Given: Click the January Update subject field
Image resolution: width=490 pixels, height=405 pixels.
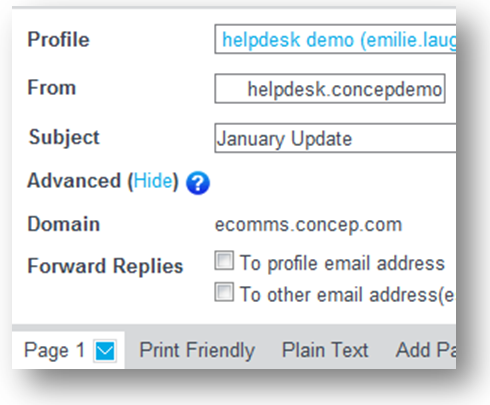Looking at the screenshot, I should click(335, 138).
